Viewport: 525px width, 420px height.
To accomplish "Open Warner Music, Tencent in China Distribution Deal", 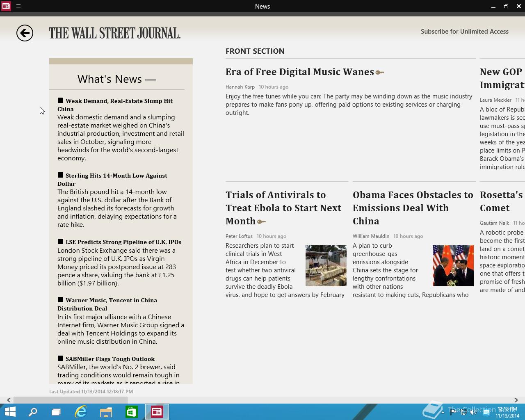I will pos(107,304).
